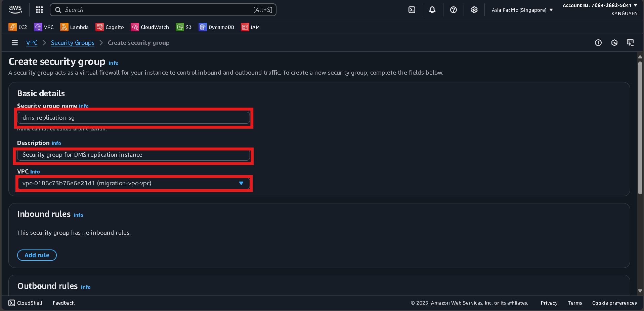
Task: Open the Lambda service shortcut
Action: coord(74,27)
